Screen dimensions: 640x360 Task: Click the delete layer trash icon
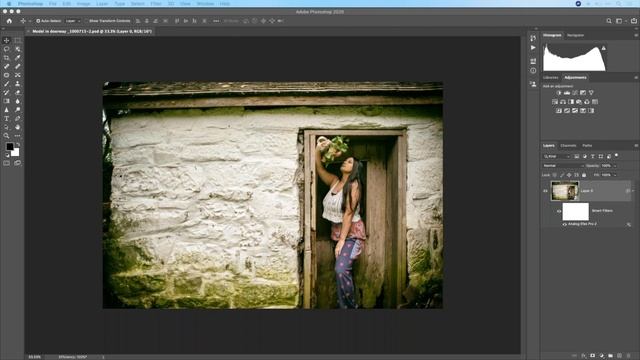tap(629, 356)
